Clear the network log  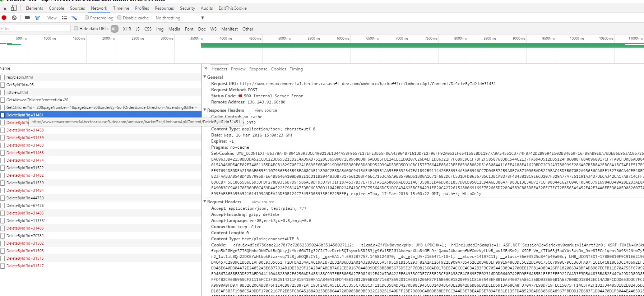(x=14, y=18)
